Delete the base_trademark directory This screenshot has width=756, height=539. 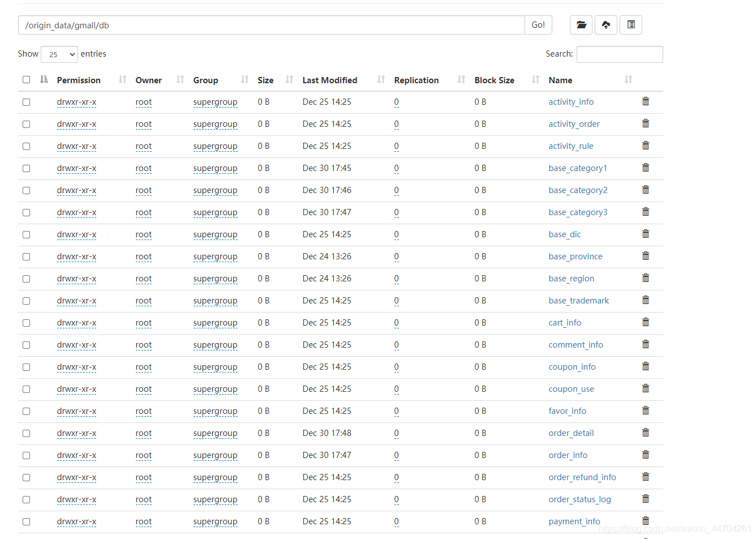coord(646,300)
